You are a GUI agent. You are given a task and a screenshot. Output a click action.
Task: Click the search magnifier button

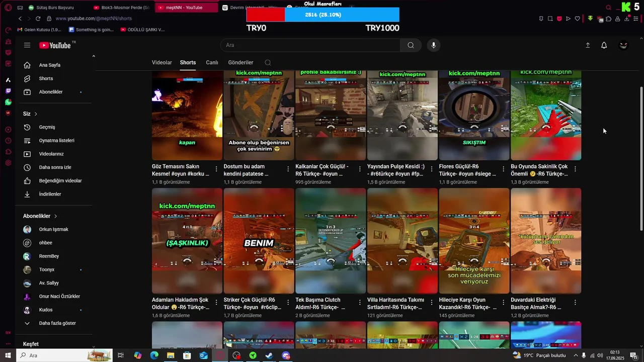click(411, 45)
